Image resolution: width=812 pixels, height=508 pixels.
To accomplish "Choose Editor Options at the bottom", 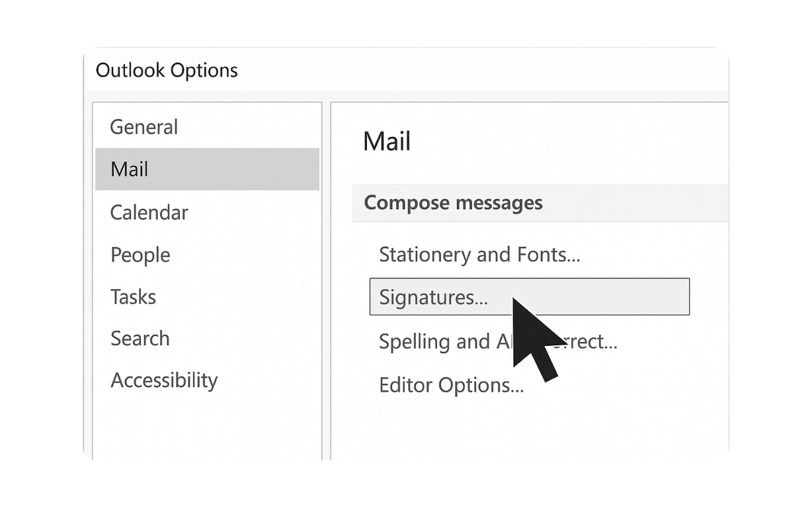I will pos(452,385).
